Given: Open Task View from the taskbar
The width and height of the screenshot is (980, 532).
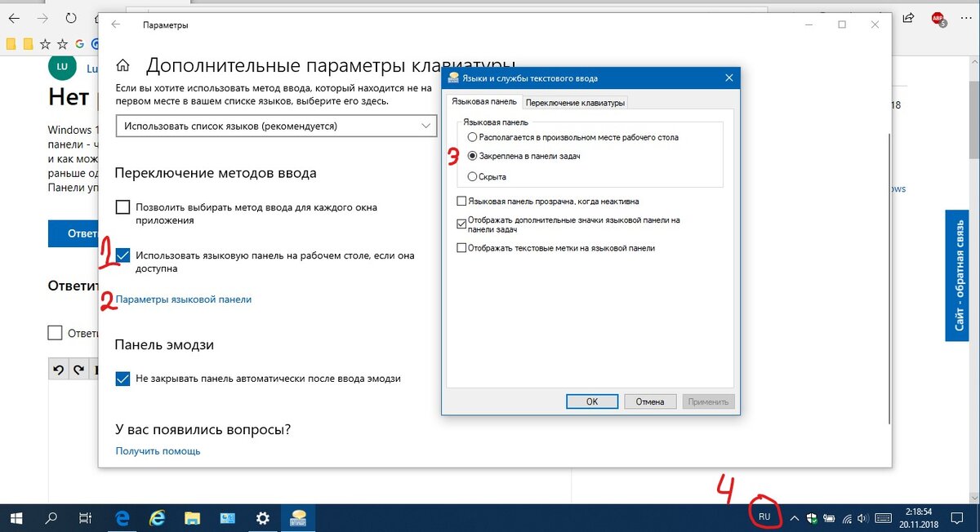Looking at the screenshot, I should tap(85, 517).
